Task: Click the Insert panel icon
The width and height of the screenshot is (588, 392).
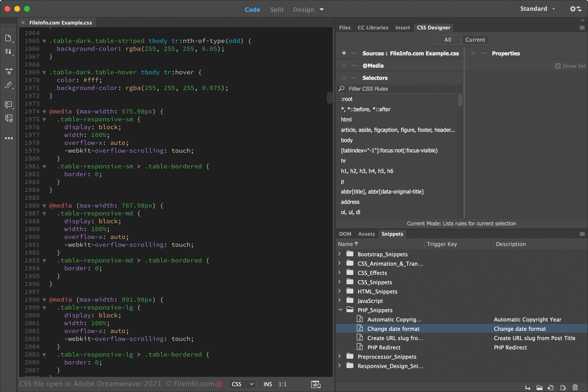Action: (402, 27)
